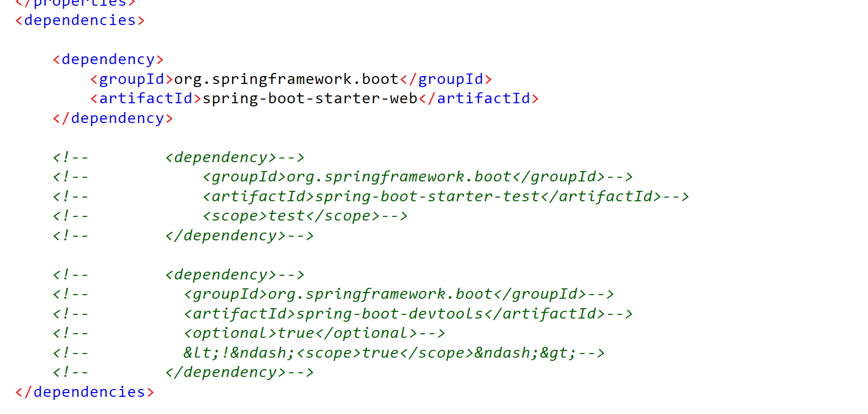Image resolution: width=868 pixels, height=414 pixels.
Task: Click the last commented closing dependency tag
Action: click(239, 372)
